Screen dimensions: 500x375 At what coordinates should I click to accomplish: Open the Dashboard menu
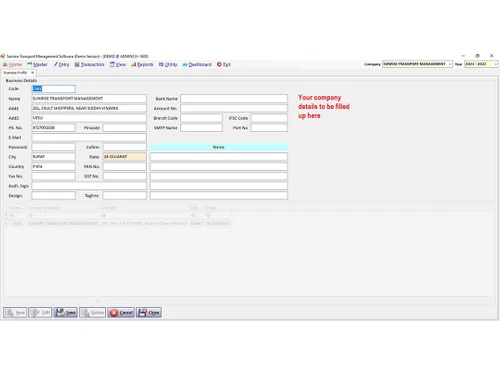click(x=197, y=64)
